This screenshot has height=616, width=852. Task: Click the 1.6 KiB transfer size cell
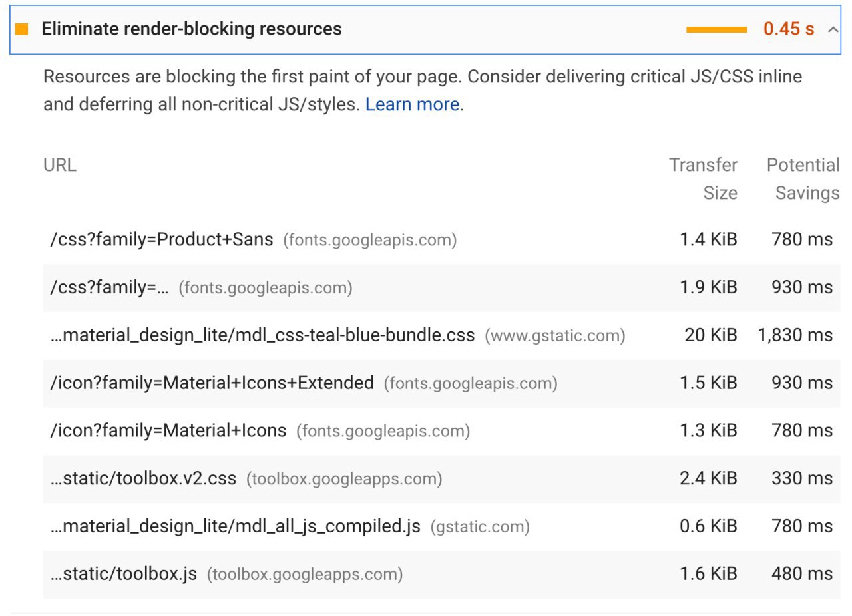pos(710,574)
